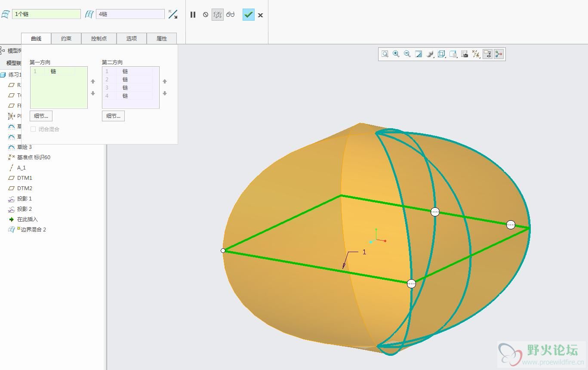
Task: Click the glasses verify-preview icon
Action: tap(231, 15)
